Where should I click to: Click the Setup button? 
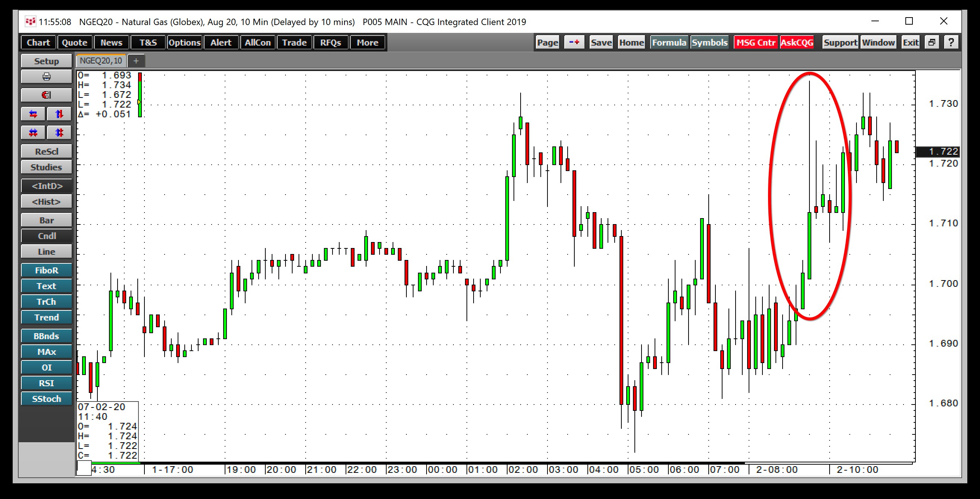coord(46,61)
